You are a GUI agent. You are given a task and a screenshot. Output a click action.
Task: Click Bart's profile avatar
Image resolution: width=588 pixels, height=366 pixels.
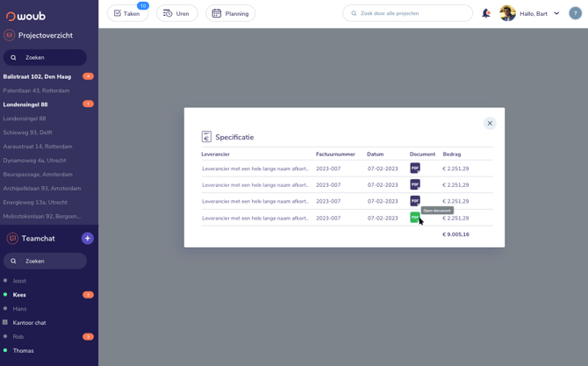[507, 13]
